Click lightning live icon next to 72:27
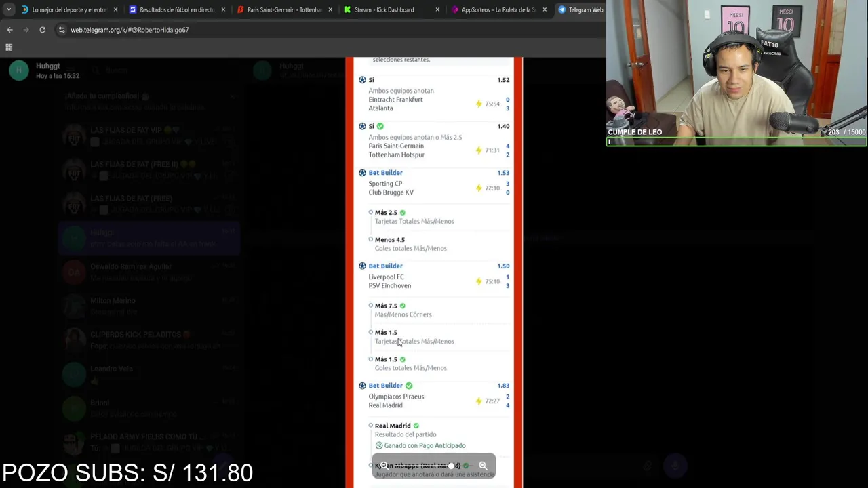The height and width of the screenshot is (488, 868). point(479,401)
